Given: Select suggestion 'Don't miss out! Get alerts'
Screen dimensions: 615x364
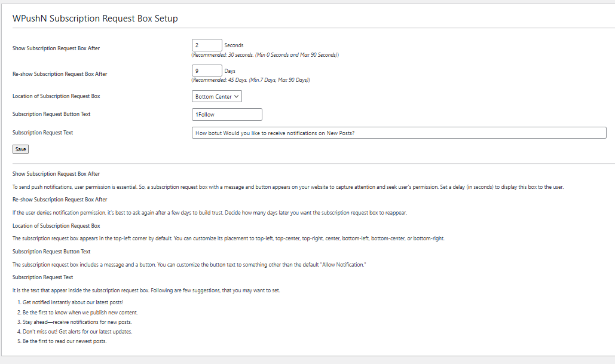Looking at the screenshot, I should 77,332.
